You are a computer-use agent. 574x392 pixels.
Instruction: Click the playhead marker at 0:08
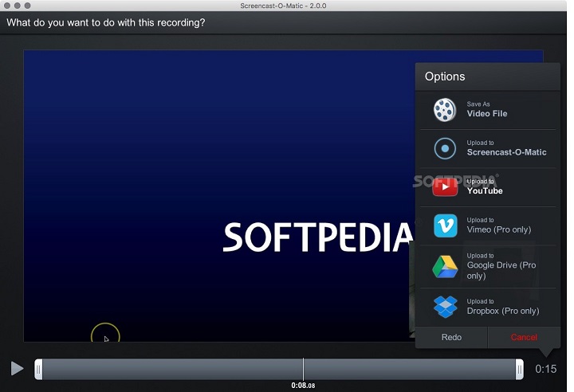(x=303, y=370)
